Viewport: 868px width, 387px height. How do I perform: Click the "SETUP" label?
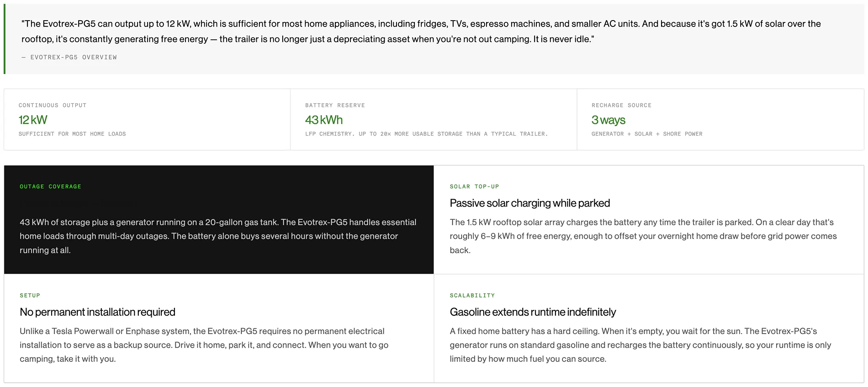[30, 295]
